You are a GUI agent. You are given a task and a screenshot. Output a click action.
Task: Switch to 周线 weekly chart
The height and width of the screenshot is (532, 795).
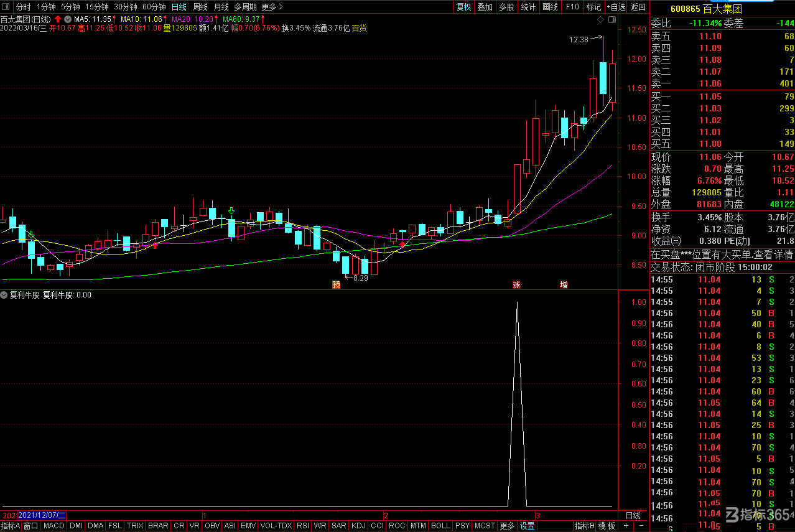click(200, 7)
